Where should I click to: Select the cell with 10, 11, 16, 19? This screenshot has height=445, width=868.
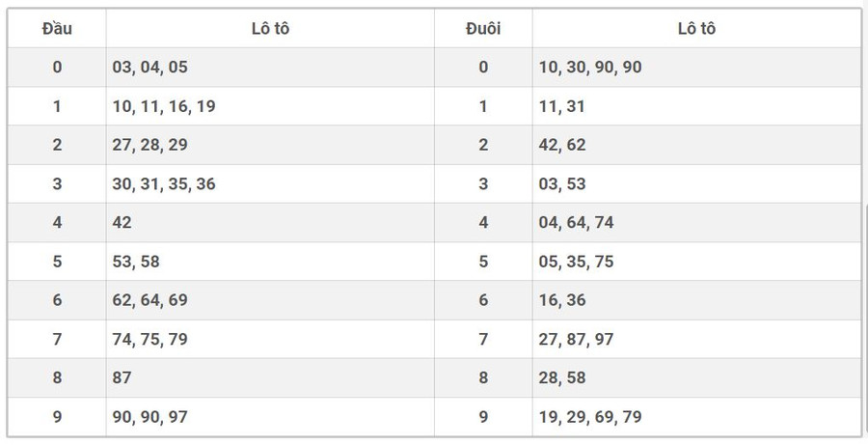click(164, 106)
